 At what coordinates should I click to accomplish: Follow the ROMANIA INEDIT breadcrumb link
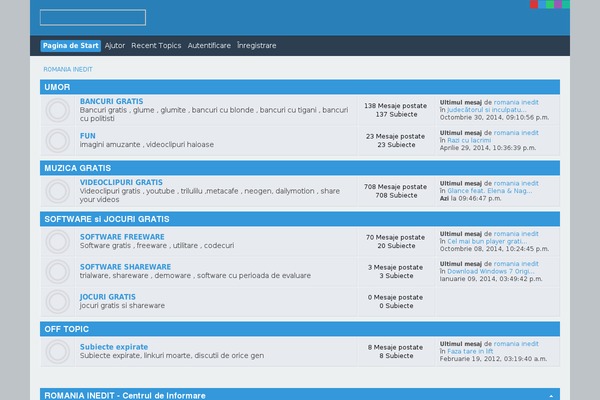coord(68,69)
